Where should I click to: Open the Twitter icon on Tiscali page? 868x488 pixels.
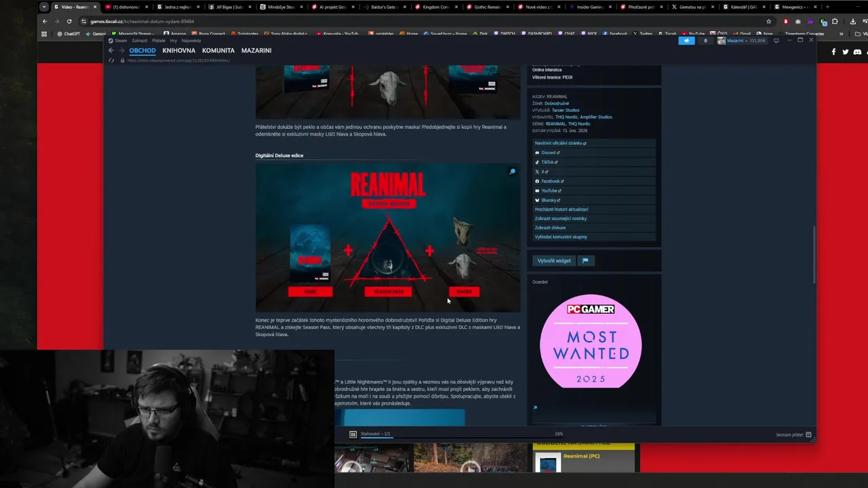tap(846, 52)
